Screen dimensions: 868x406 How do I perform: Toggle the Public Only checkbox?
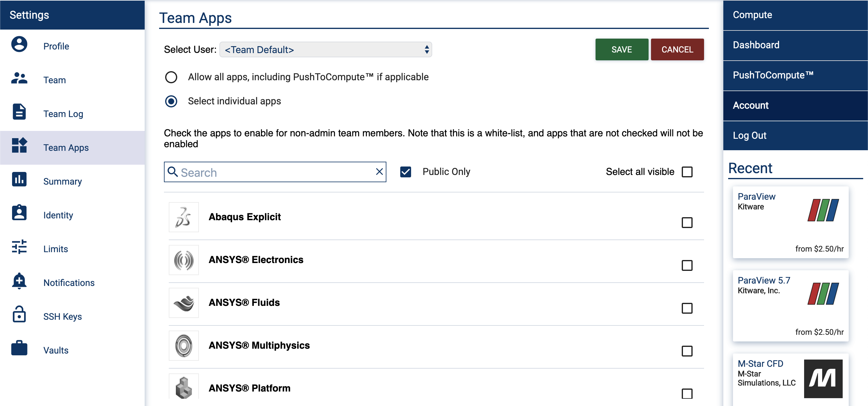point(406,172)
